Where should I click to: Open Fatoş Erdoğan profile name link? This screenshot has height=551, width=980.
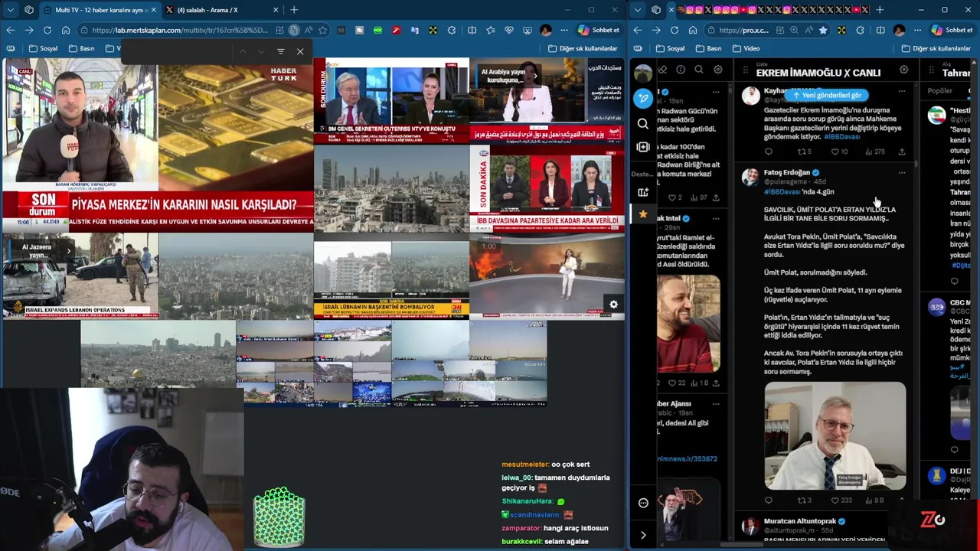786,172
